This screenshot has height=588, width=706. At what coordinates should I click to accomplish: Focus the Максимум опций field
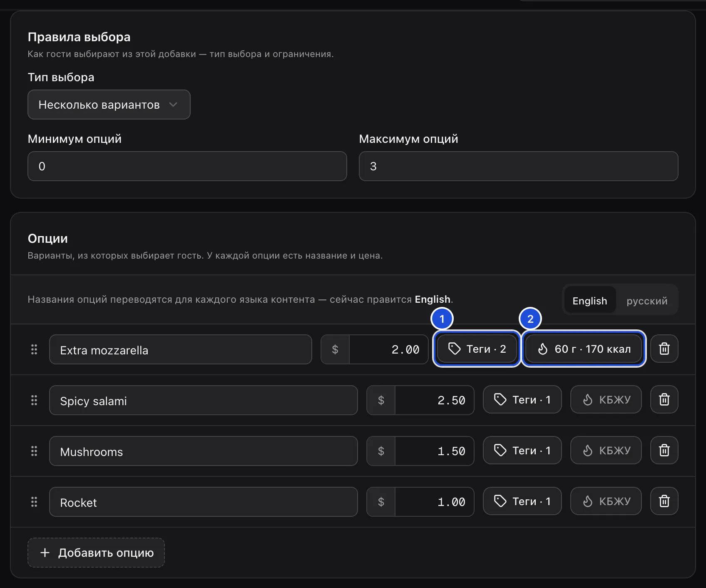coord(519,166)
